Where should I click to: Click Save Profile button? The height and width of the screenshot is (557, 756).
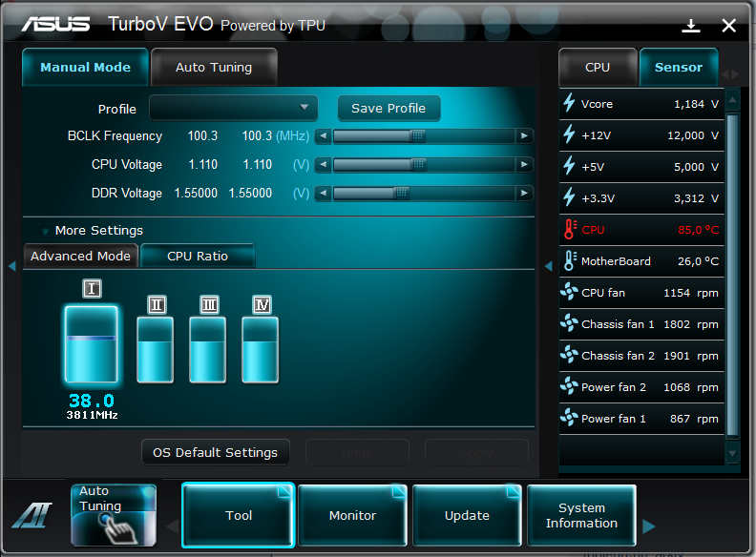pyautogui.click(x=388, y=108)
